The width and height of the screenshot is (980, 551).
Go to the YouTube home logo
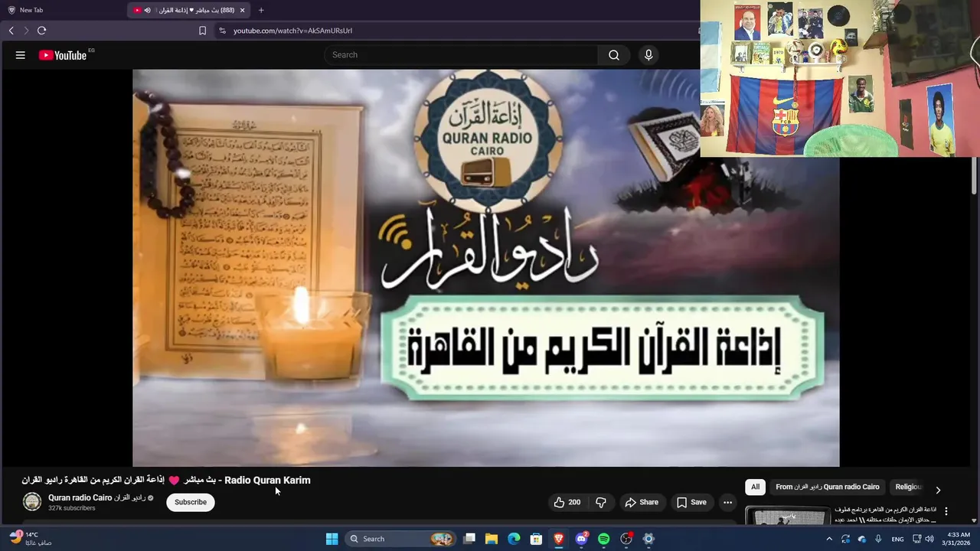63,55
